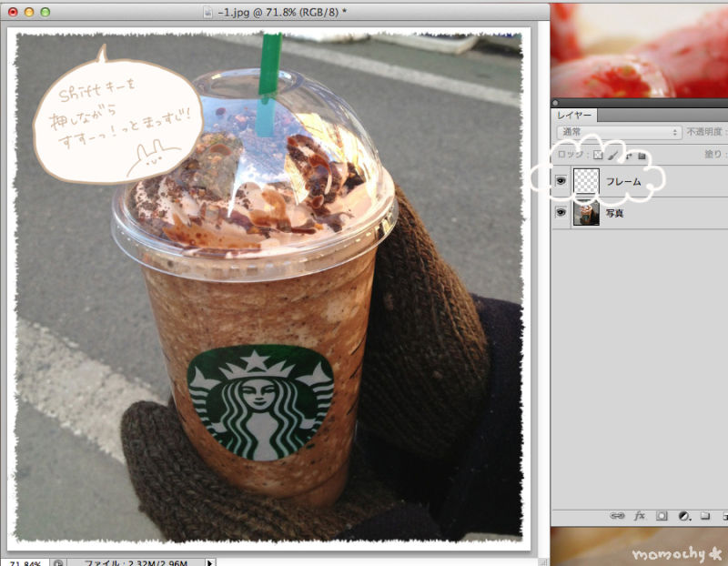Screen dimensions: 728x566
Task: Click the new layer icon
Action: coord(724,516)
